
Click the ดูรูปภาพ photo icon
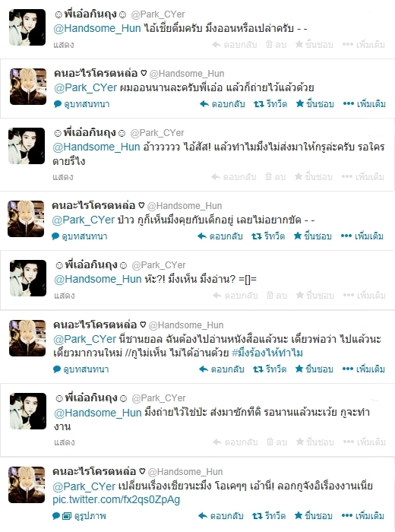[67, 516]
